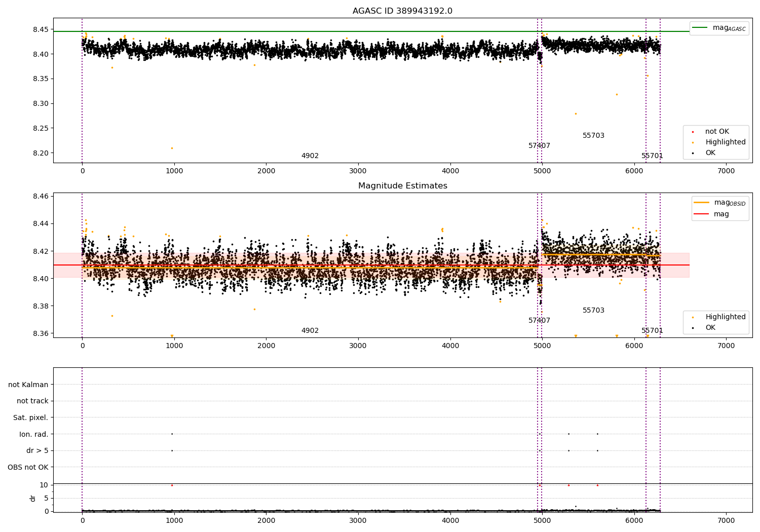The image size is (760, 532).
Task: Click the 55703 annotation in Magnitude Estimates plot
Action: pos(593,311)
